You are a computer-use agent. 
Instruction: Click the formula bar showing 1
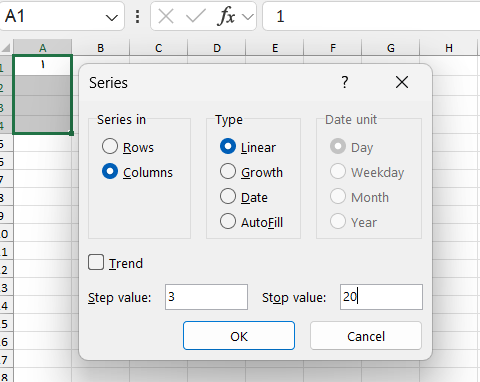coord(371,16)
